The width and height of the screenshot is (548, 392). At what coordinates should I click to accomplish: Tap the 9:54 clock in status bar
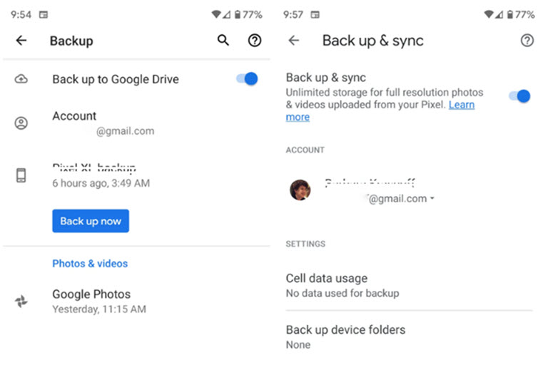21,15
